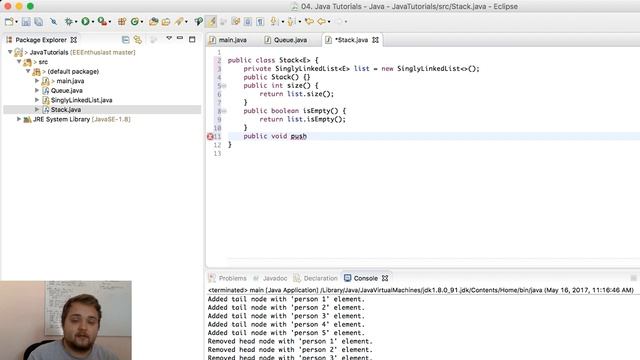
Task: Maximize the Package Explorer panel
Action: click(x=192, y=39)
